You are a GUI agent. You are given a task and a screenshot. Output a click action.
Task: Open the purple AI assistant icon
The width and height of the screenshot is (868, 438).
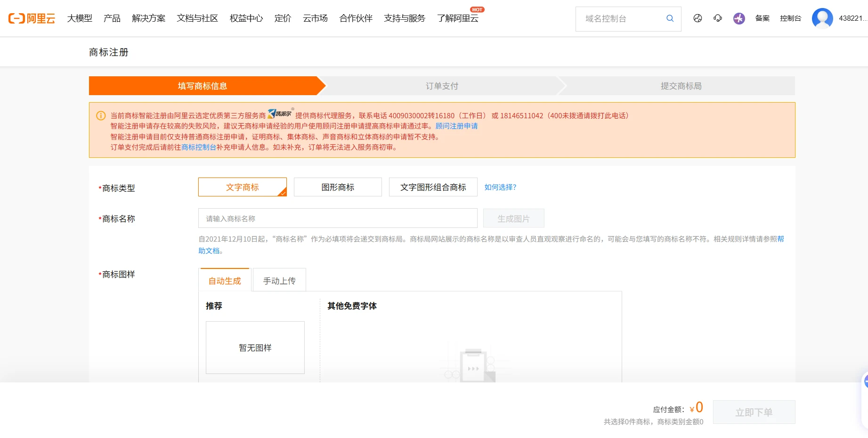click(x=739, y=18)
